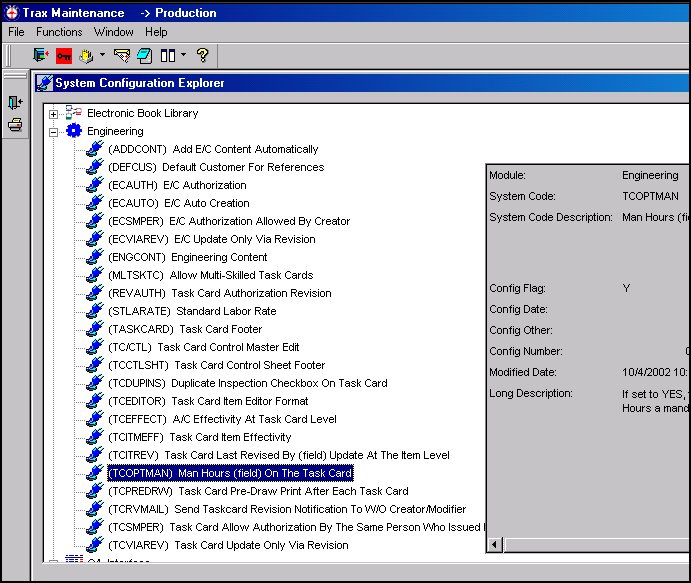Click the yellow question mark help icon
This screenshot has width=691, height=583.
pyautogui.click(x=202, y=55)
